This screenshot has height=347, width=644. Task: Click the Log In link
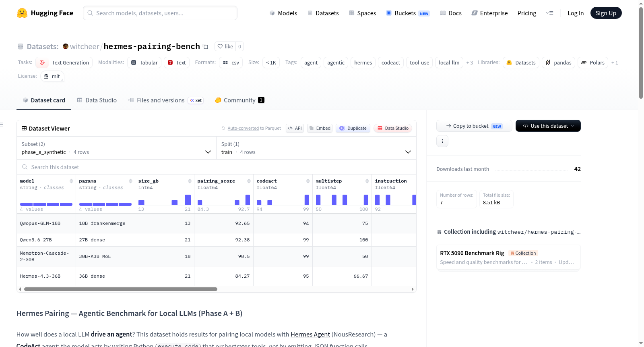[x=576, y=13]
